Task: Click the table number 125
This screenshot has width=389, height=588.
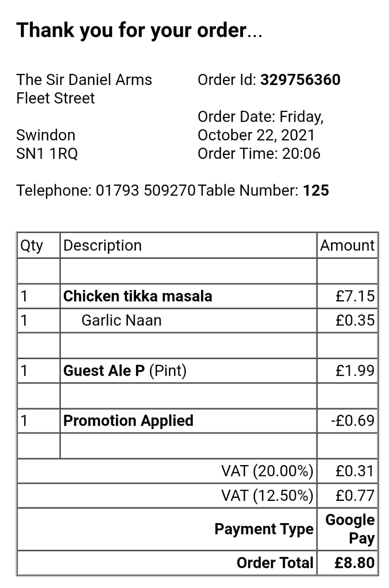Action: pos(316,190)
